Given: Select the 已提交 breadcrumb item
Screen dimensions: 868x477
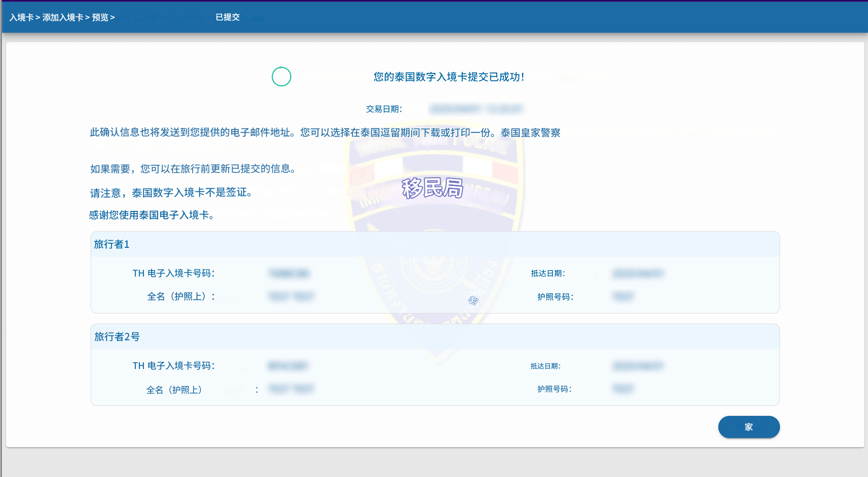Looking at the screenshot, I should click(x=227, y=17).
